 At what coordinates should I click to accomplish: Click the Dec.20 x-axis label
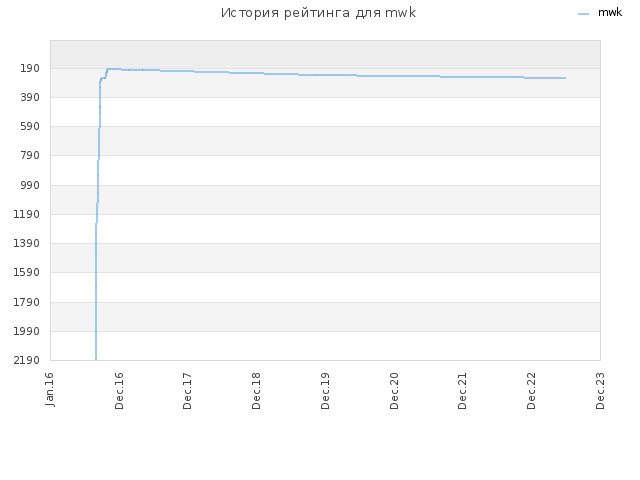pyautogui.click(x=394, y=391)
